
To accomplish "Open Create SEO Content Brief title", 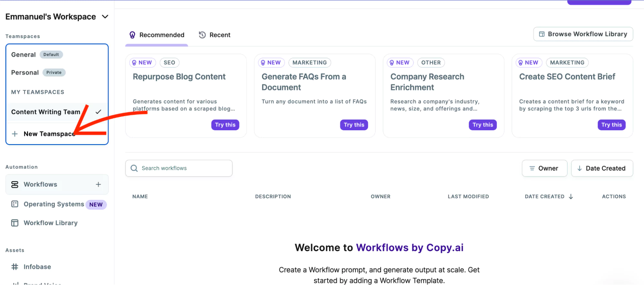I will [567, 77].
